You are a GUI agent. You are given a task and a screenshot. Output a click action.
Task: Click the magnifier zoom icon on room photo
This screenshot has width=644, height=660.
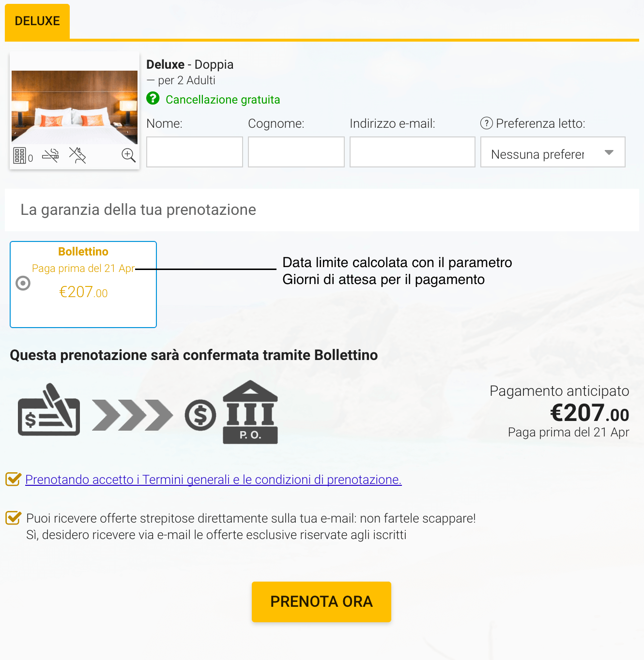click(128, 155)
